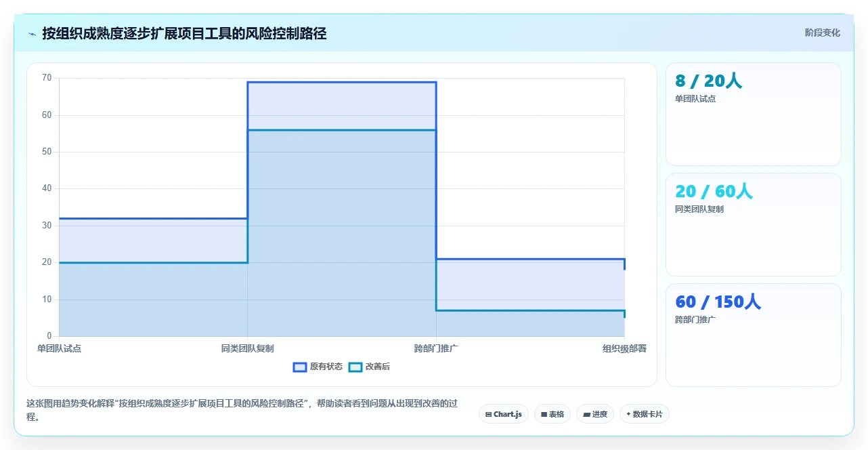Click the y-axis value 30
The width and height of the screenshot is (868, 450).
[47, 226]
